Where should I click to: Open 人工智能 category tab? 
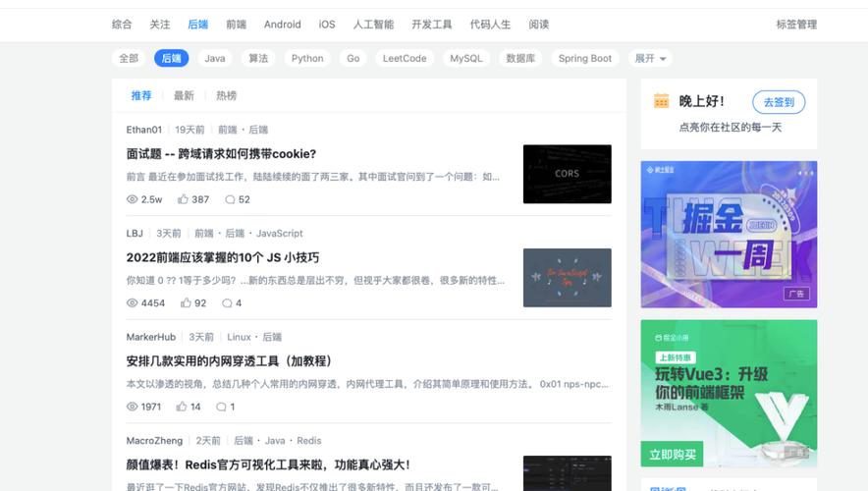click(x=374, y=25)
